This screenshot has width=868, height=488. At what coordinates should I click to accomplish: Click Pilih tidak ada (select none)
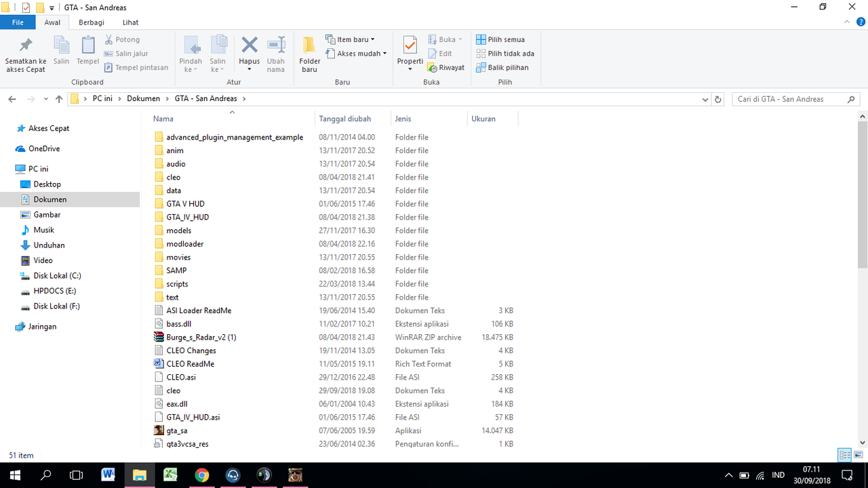[x=505, y=54]
